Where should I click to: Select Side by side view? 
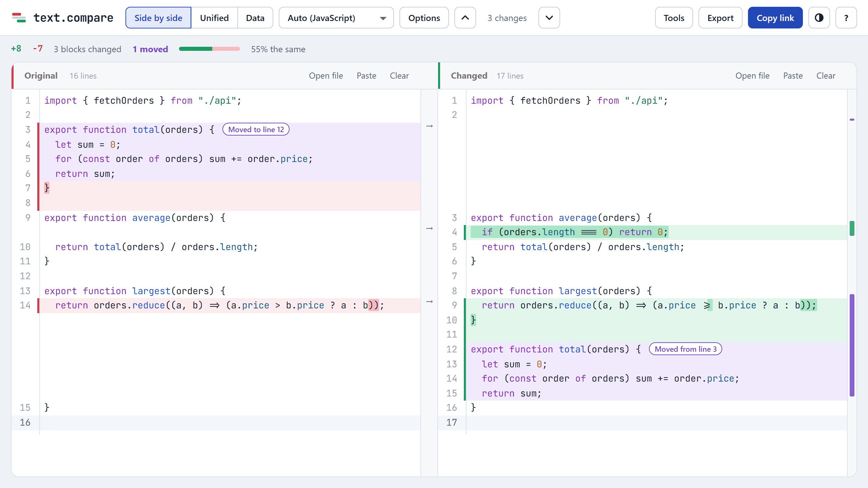(158, 18)
